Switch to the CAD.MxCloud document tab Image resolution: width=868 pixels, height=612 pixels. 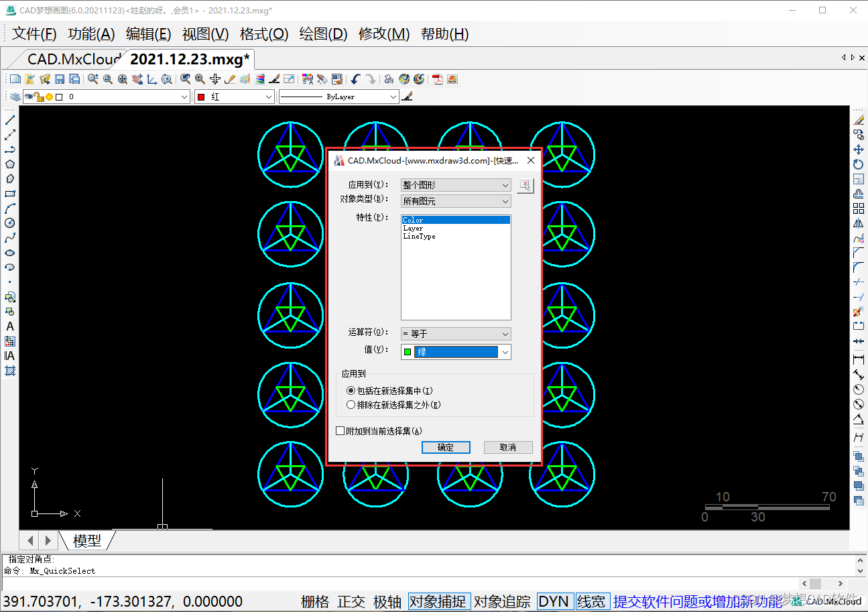point(74,59)
